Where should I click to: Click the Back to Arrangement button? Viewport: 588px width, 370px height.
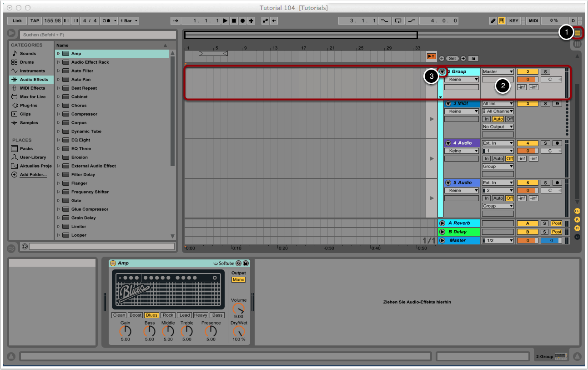pyautogui.click(x=431, y=56)
